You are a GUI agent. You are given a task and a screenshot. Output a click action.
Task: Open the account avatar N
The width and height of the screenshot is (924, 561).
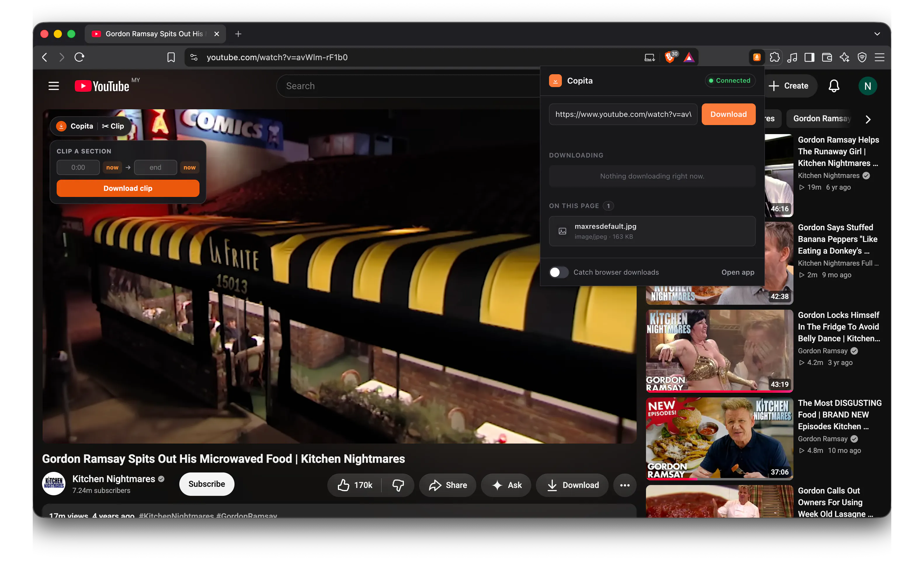867,86
